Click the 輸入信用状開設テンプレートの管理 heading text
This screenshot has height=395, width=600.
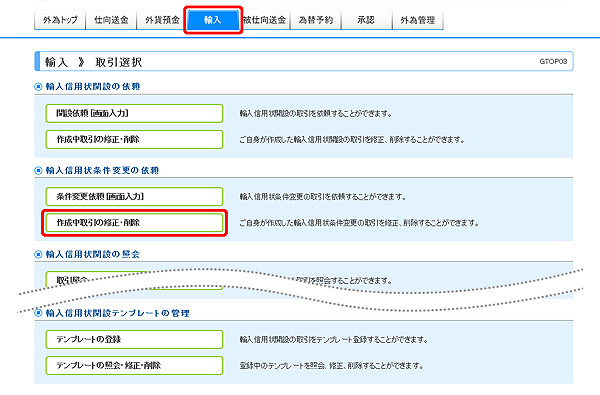click(x=117, y=313)
